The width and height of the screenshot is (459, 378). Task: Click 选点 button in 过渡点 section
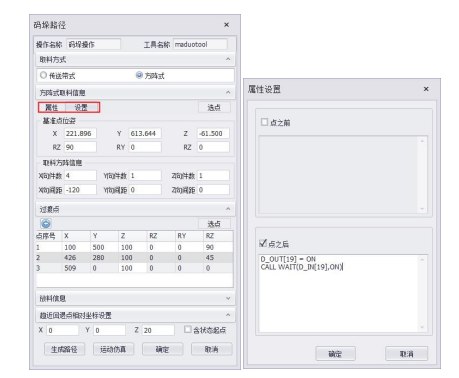(x=214, y=224)
